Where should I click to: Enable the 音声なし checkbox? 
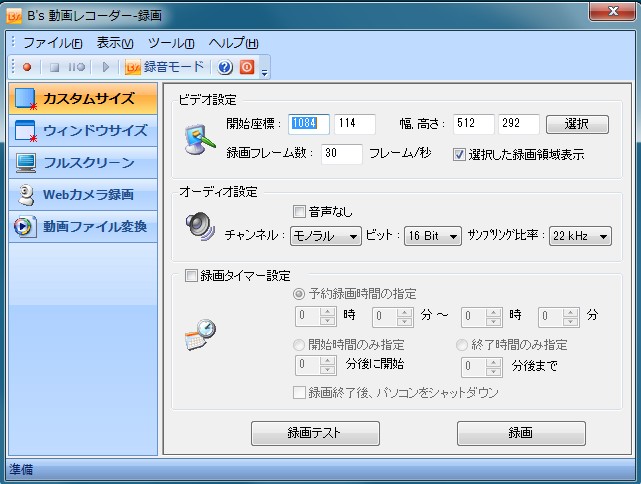[x=299, y=211]
